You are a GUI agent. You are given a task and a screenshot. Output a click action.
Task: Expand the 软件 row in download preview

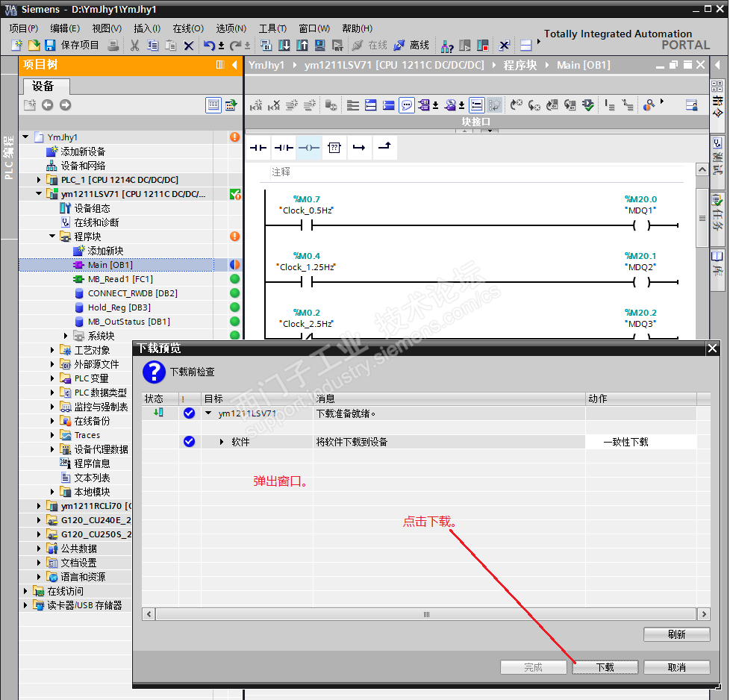pyautogui.click(x=222, y=442)
